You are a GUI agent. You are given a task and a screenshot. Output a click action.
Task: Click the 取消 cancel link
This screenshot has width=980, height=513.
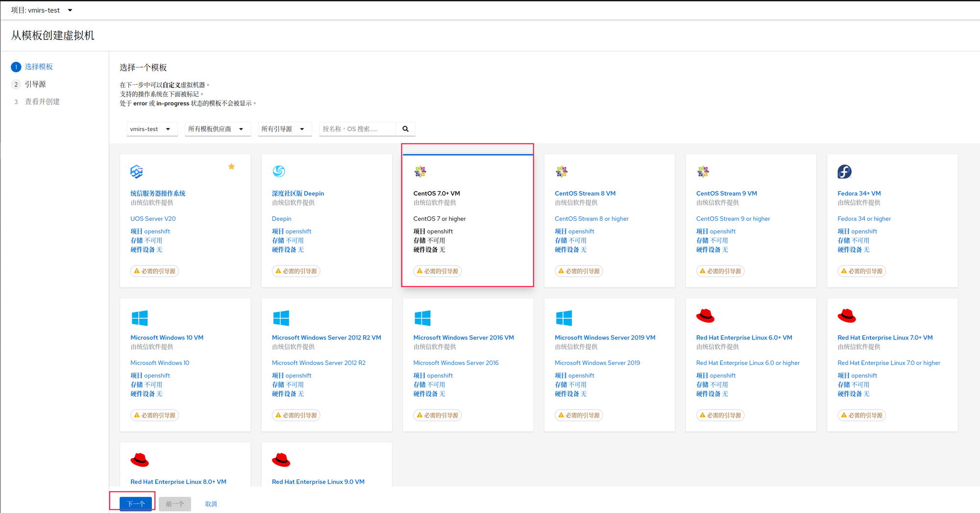(x=211, y=504)
